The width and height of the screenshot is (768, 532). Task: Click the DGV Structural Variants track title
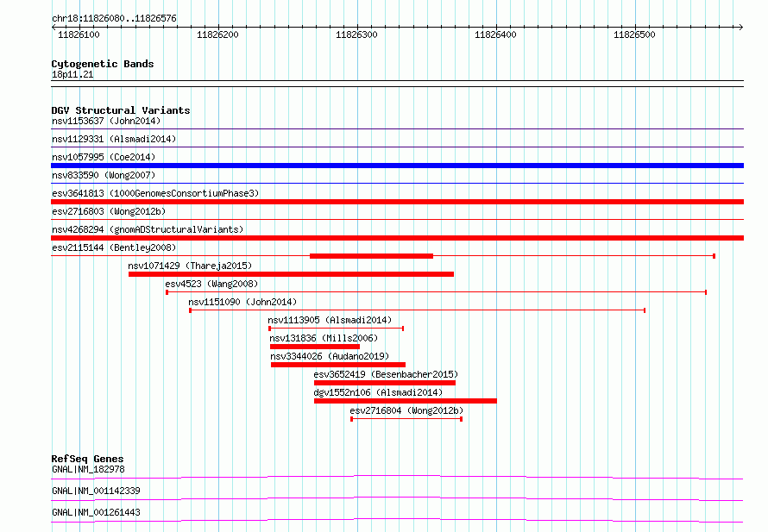point(121,110)
